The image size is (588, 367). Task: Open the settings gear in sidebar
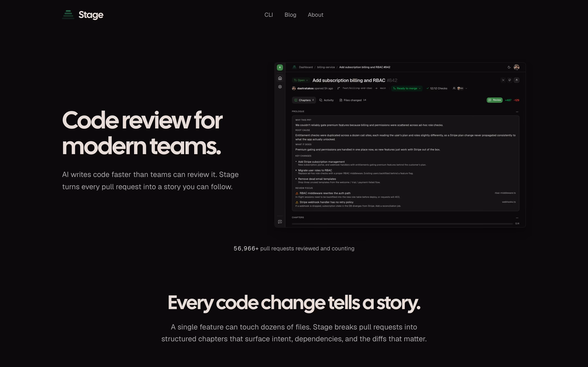[x=280, y=87]
